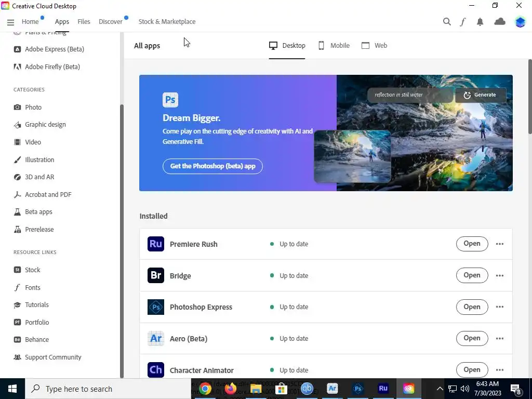The image size is (532, 399).
Task: Select Adobe Express (Beta) in sidebar
Action: tap(49, 49)
